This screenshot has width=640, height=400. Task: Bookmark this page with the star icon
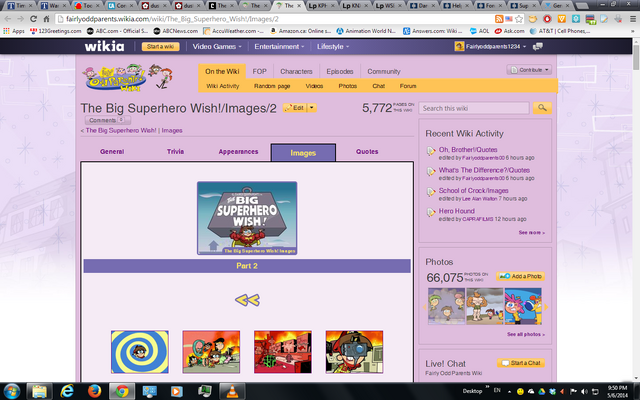tap(519, 19)
